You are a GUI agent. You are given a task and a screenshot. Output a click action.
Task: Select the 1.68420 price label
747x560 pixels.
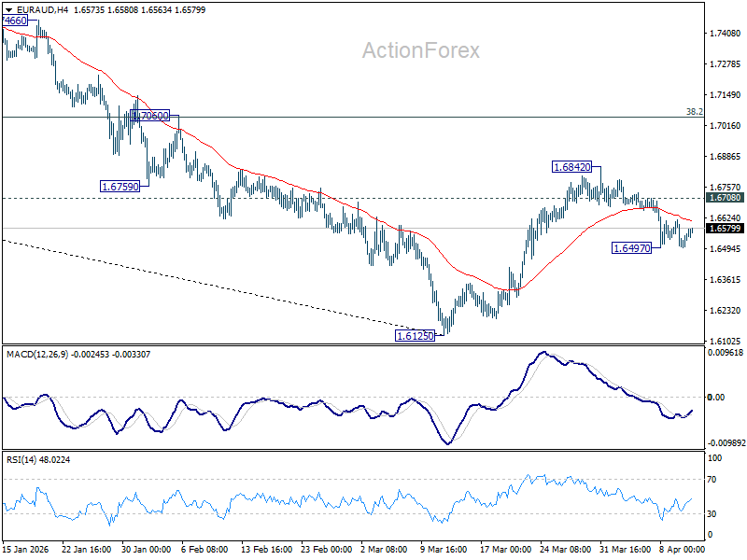click(571, 167)
